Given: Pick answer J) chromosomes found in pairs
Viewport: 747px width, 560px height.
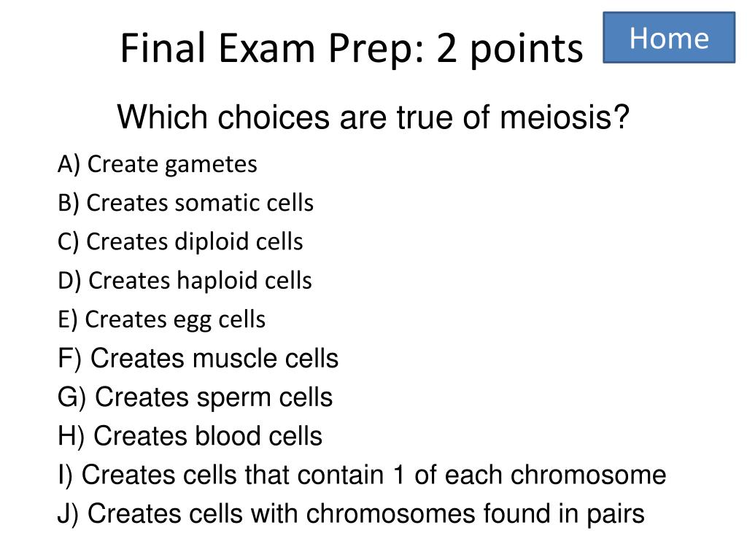Looking at the screenshot, I should (350, 514).
